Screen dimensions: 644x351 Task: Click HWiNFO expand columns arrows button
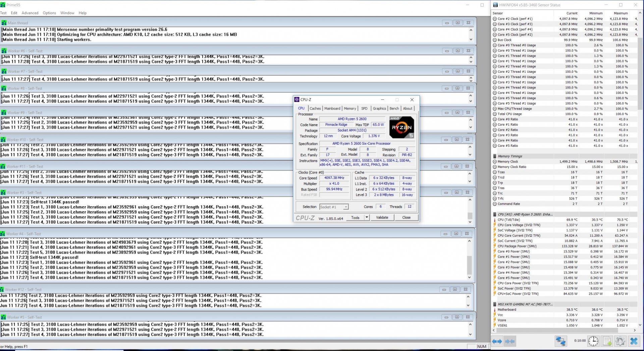[x=497, y=341]
